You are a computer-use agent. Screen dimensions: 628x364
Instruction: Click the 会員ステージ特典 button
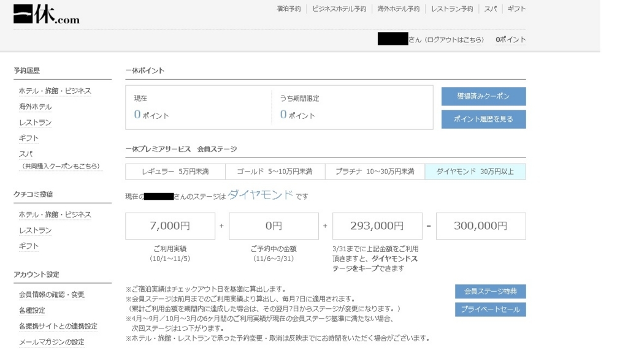pos(490,291)
